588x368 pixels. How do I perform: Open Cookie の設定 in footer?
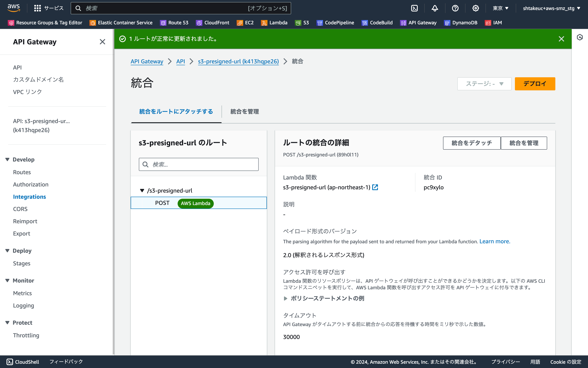566,362
